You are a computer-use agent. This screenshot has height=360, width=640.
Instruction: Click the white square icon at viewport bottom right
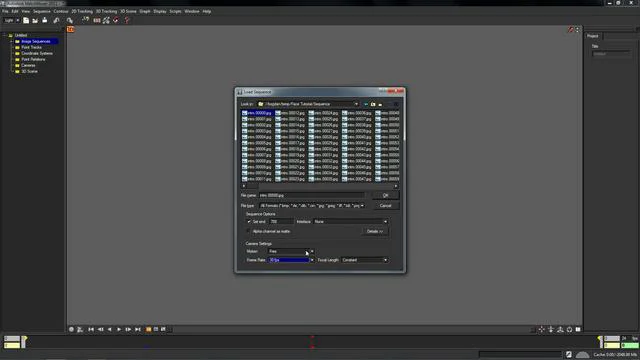(578, 329)
